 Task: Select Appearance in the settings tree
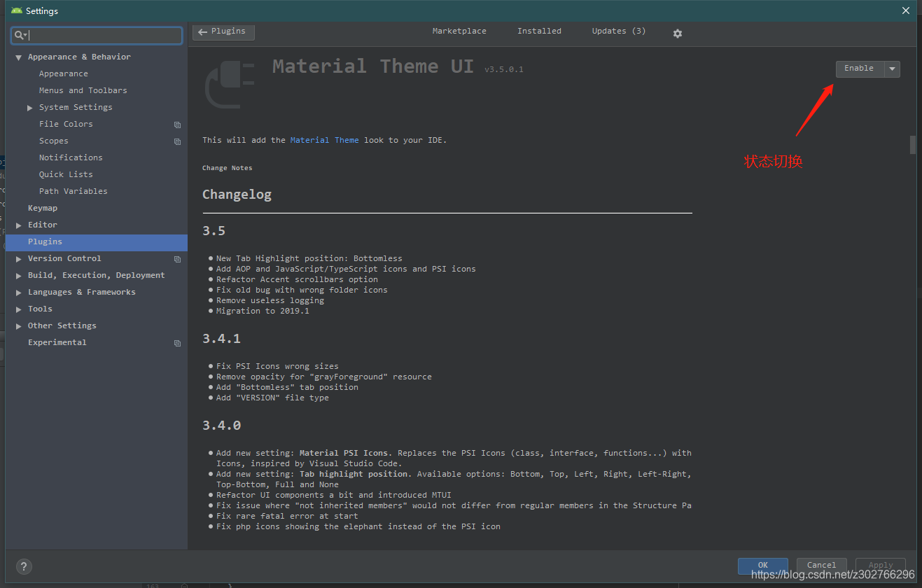tap(64, 73)
